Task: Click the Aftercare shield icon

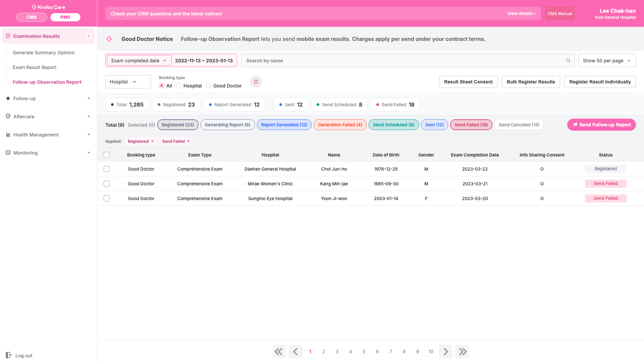Action: tap(8, 116)
